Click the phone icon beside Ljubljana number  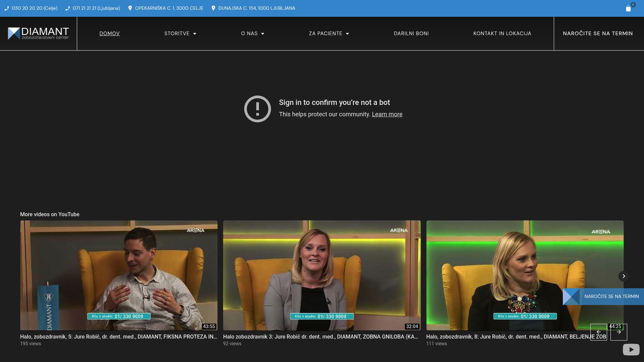coord(67,8)
